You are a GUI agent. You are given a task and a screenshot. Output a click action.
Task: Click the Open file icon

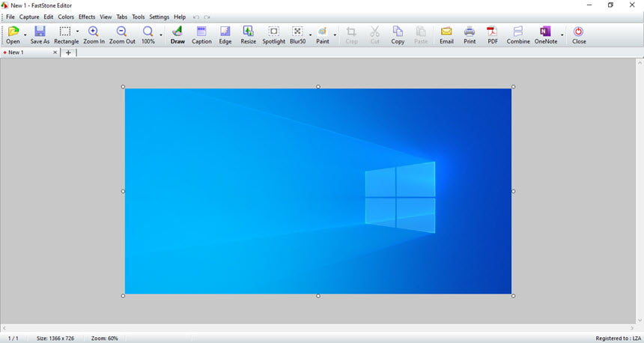13,31
